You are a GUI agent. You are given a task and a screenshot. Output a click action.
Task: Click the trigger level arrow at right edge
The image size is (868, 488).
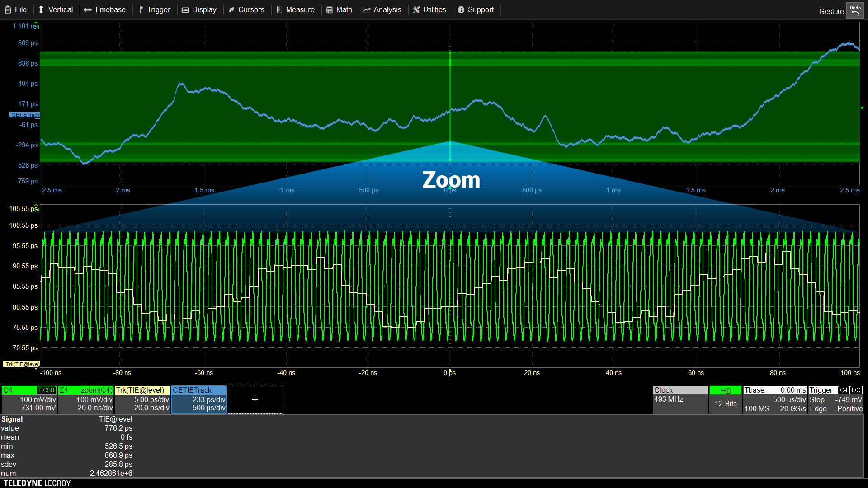click(x=862, y=108)
